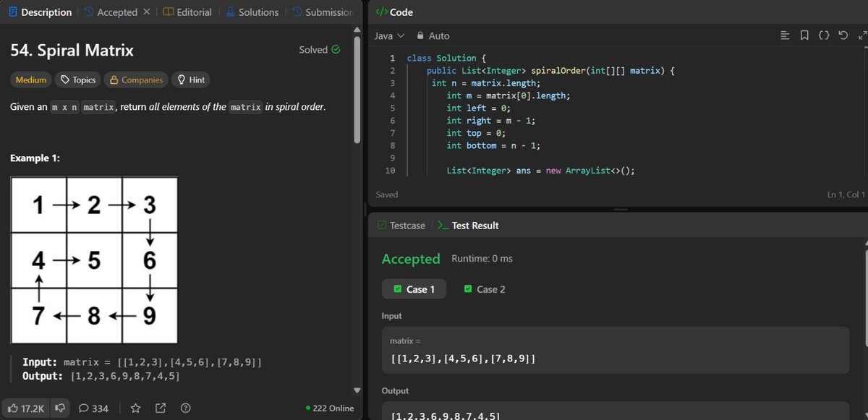This screenshot has width=868, height=420.
Task: Select the bookmark icon in the code toolbar
Action: click(x=804, y=34)
